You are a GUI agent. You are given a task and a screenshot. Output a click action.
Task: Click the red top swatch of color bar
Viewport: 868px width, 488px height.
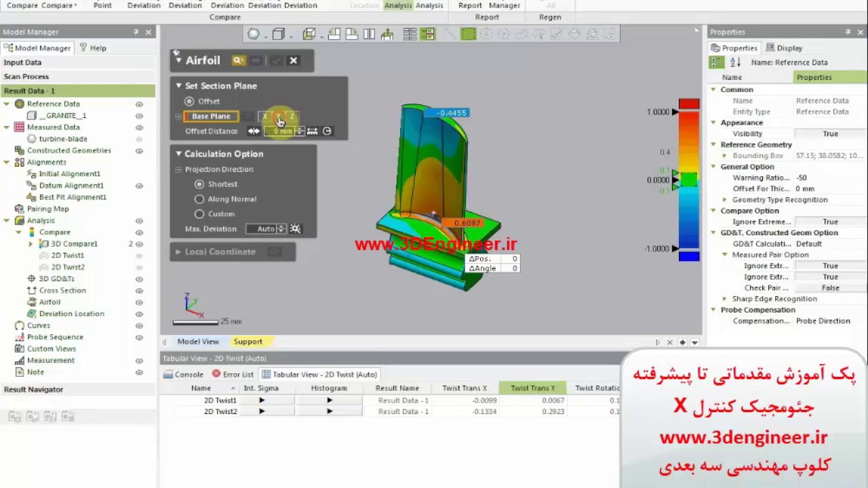pos(689,104)
